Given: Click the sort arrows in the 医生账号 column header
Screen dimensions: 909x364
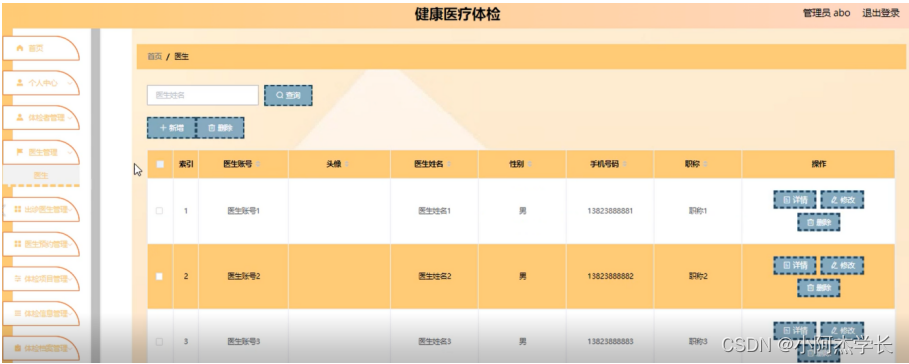Looking at the screenshot, I should pos(258,165).
